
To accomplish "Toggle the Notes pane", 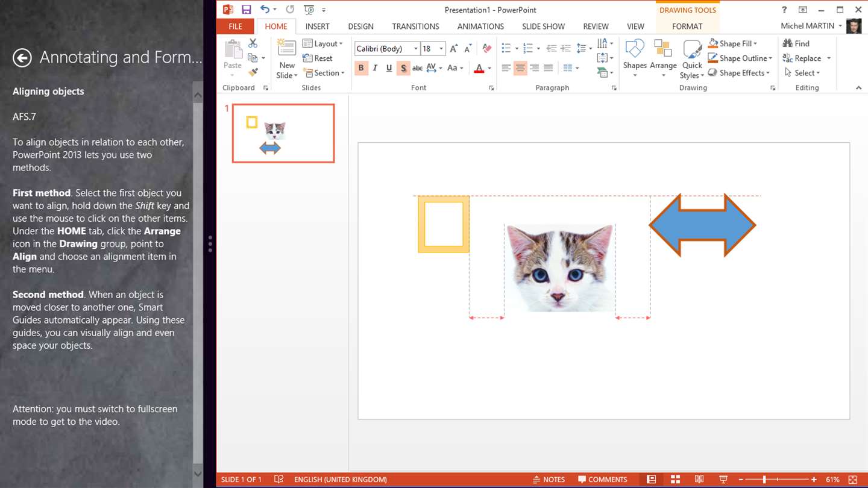I will [x=549, y=480].
